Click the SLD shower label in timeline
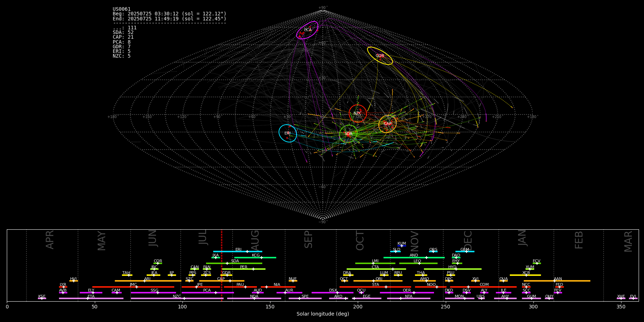Screen dimensions: 644x322 (396, 250)
